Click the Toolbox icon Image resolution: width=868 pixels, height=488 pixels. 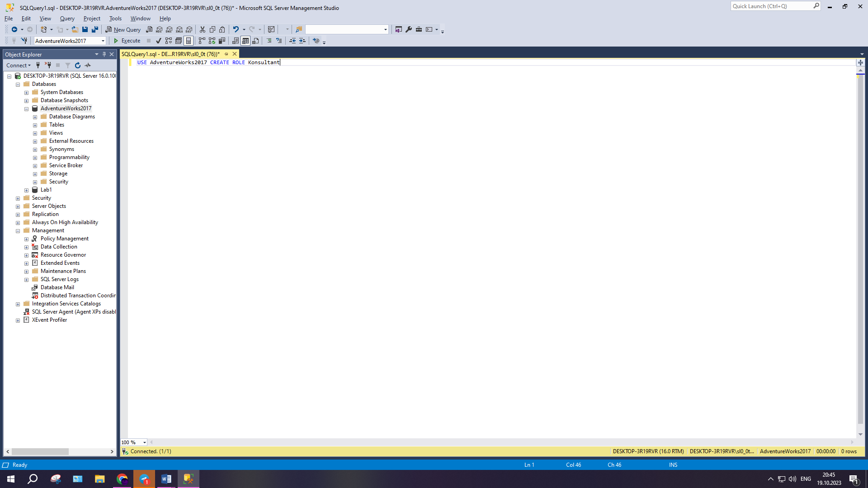click(x=419, y=29)
